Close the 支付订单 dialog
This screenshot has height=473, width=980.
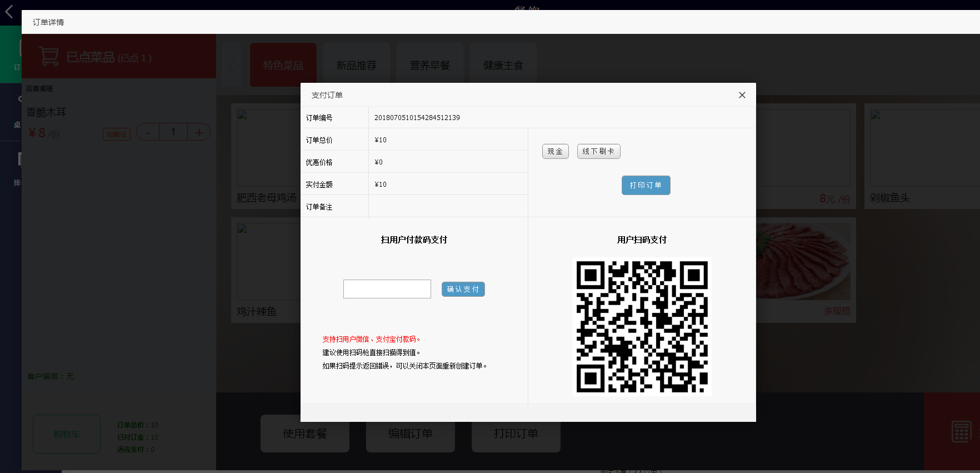742,95
